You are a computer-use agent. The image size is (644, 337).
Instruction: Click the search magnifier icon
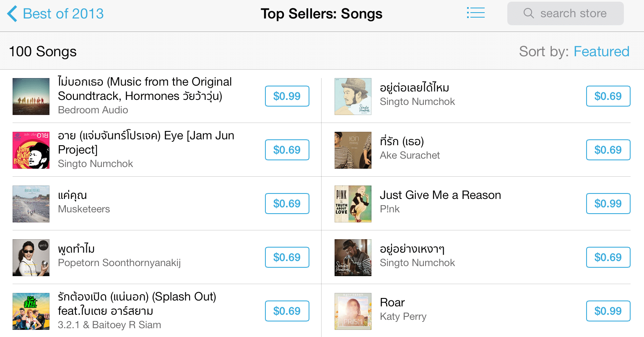pyautogui.click(x=529, y=13)
